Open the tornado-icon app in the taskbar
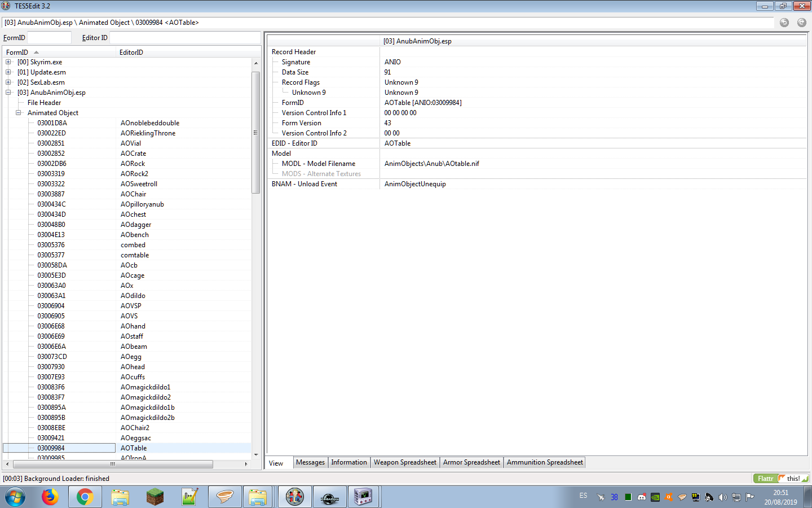 (x=224, y=497)
